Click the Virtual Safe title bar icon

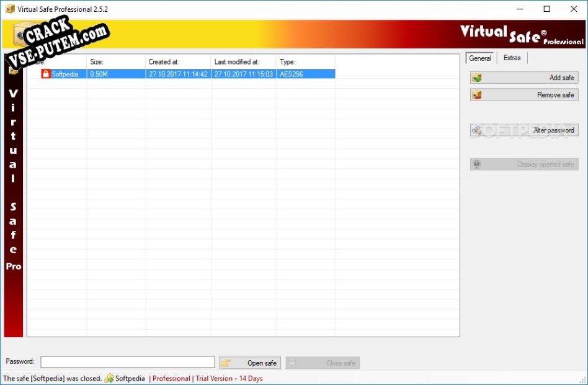(10, 9)
